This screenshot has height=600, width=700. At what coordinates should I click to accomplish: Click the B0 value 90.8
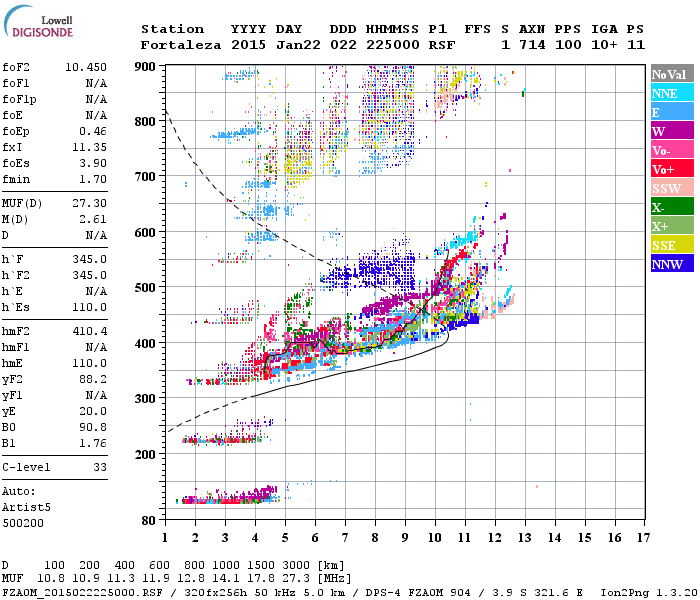93,427
